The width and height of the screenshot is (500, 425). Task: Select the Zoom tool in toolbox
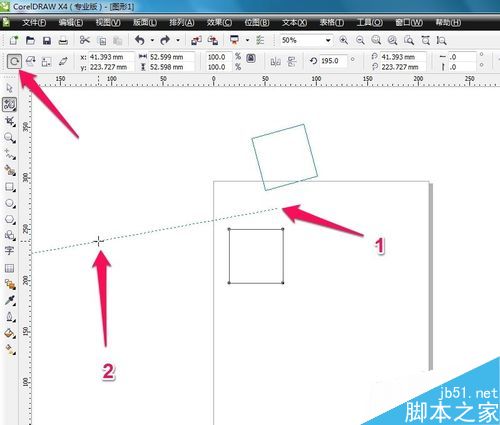coord(9,137)
